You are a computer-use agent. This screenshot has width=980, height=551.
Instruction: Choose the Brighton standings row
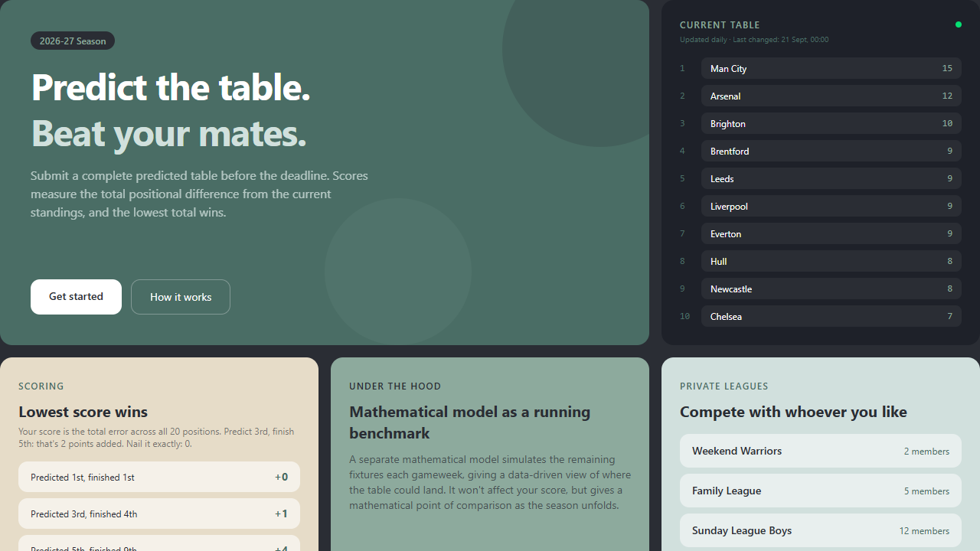coord(831,123)
